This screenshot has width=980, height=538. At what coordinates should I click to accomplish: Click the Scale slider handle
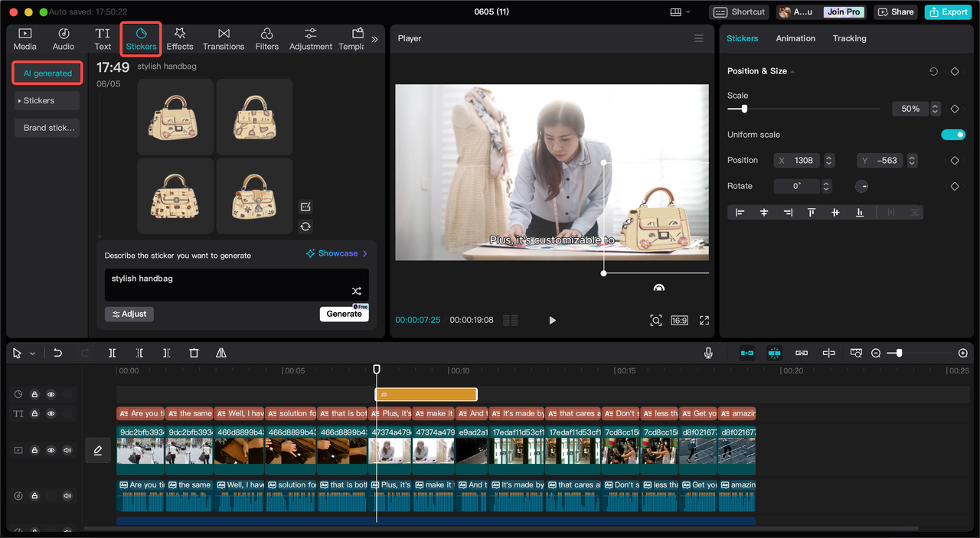tap(744, 109)
